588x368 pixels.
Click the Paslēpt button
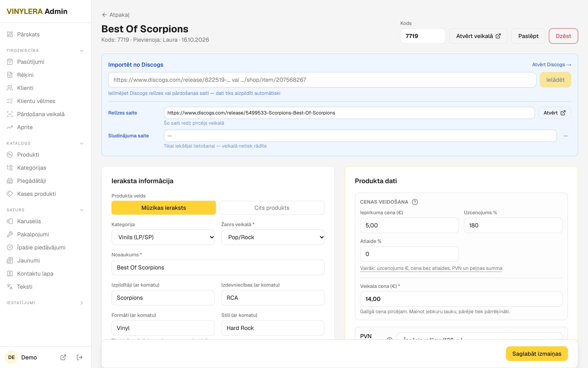(528, 36)
